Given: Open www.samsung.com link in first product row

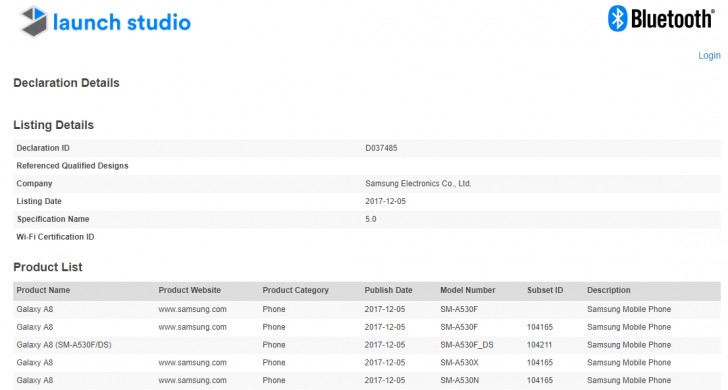Looking at the screenshot, I should (192, 309).
